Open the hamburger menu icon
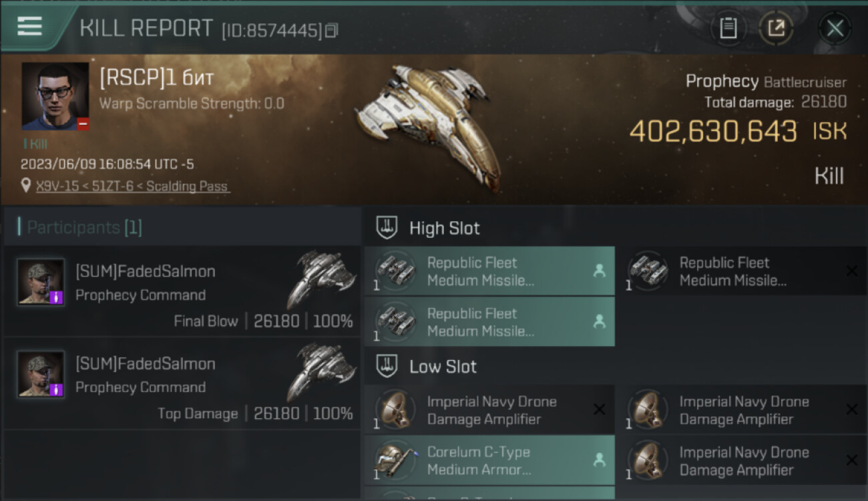 point(30,27)
